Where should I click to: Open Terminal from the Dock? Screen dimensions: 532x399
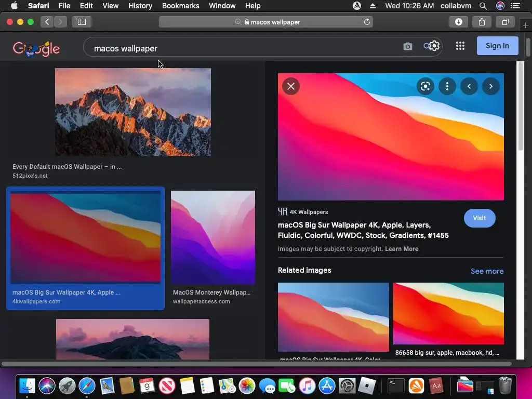(x=396, y=386)
